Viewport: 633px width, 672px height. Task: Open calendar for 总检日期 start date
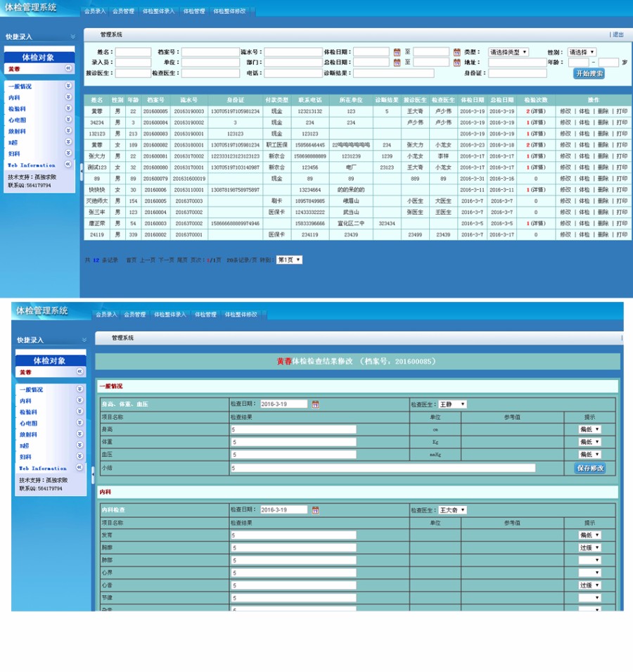pos(397,63)
